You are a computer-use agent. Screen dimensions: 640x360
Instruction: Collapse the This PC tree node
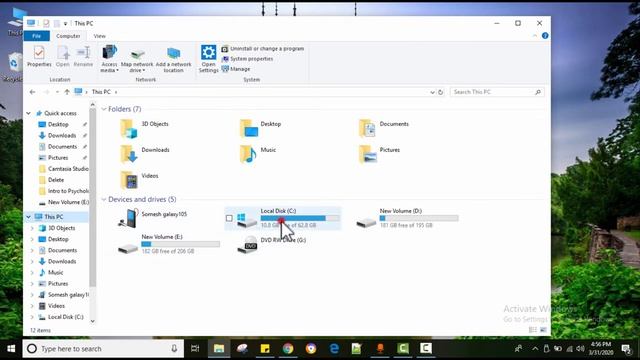(x=29, y=217)
